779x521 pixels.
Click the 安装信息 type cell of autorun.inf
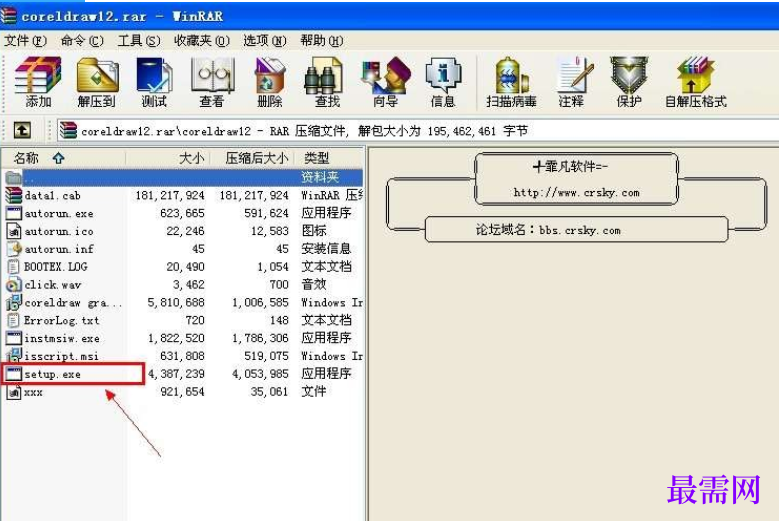326,249
